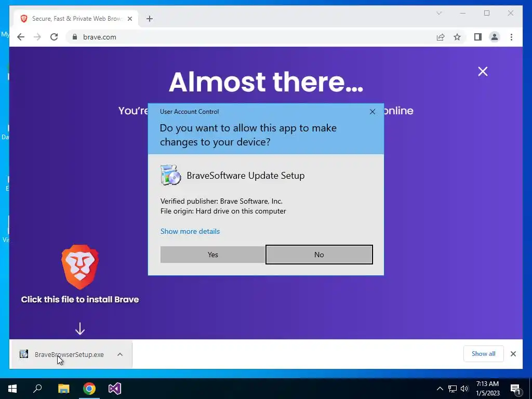
Task: Open notification center icon
Action: pyautogui.click(x=515, y=389)
